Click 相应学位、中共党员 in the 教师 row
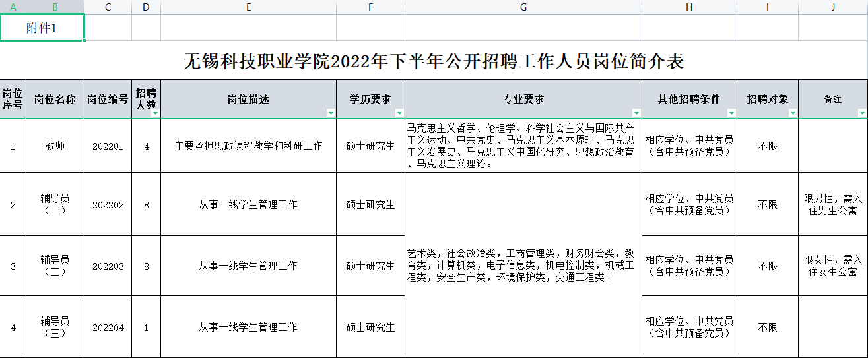Image resolution: width=868 pixels, height=358 pixels. (x=689, y=140)
